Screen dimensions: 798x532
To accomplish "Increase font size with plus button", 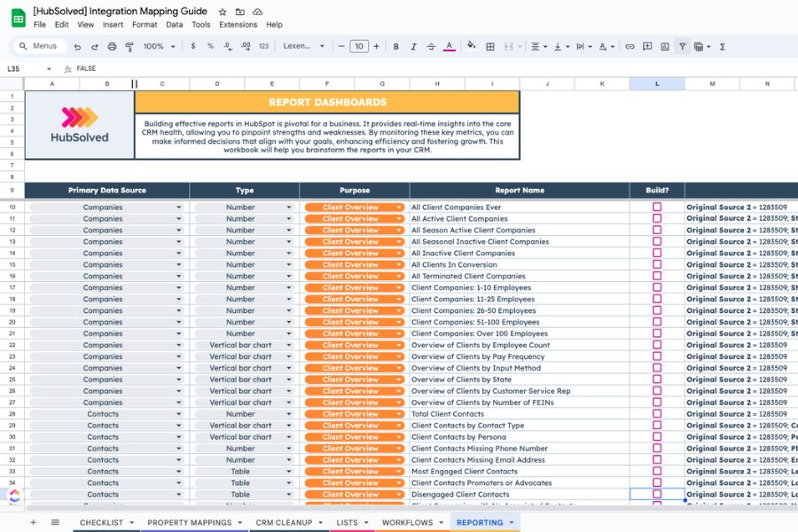I will 376,46.
